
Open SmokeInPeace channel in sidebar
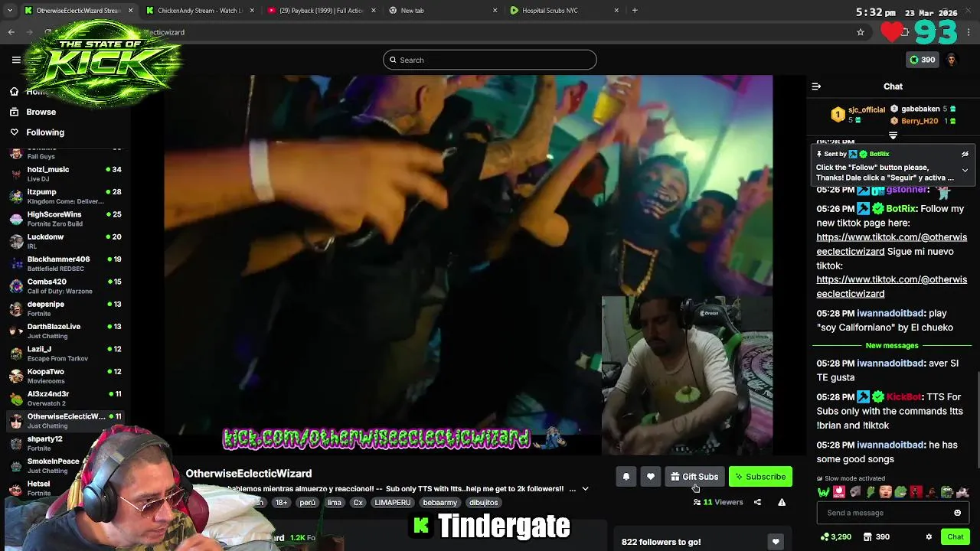click(64, 465)
